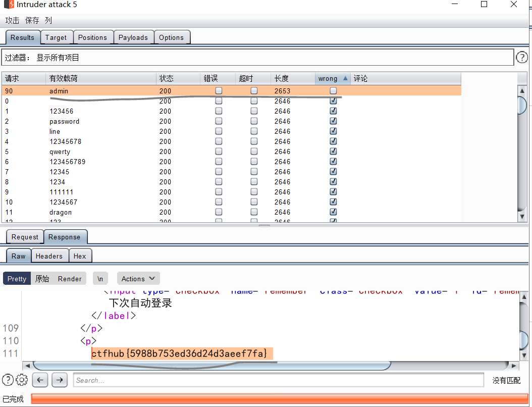Select the Pretty view button
Viewport: 532px width, 407px height.
click(x=17, y=279)
